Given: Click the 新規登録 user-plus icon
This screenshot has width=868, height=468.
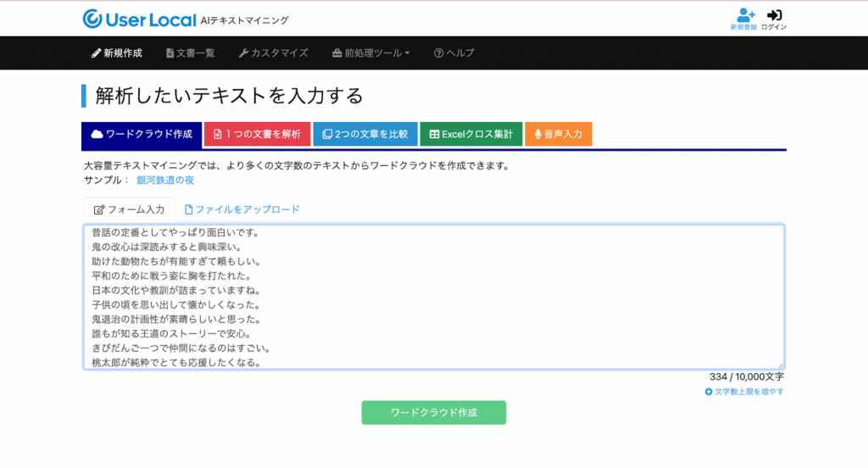Looking at the screenshot, I should click(x=744, y=15).
